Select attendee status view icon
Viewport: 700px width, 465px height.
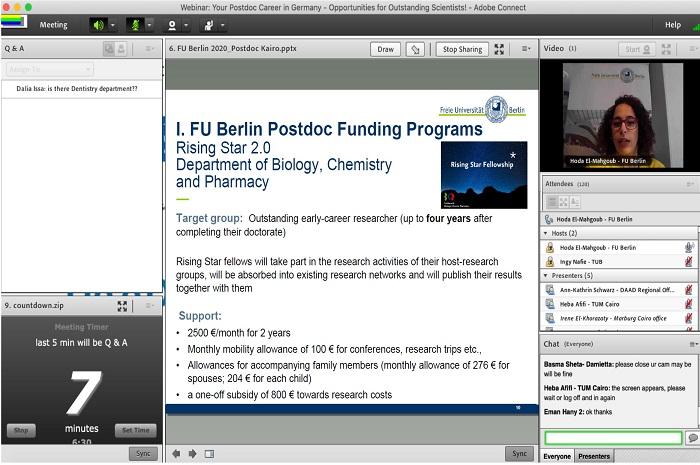click(575, 202)
